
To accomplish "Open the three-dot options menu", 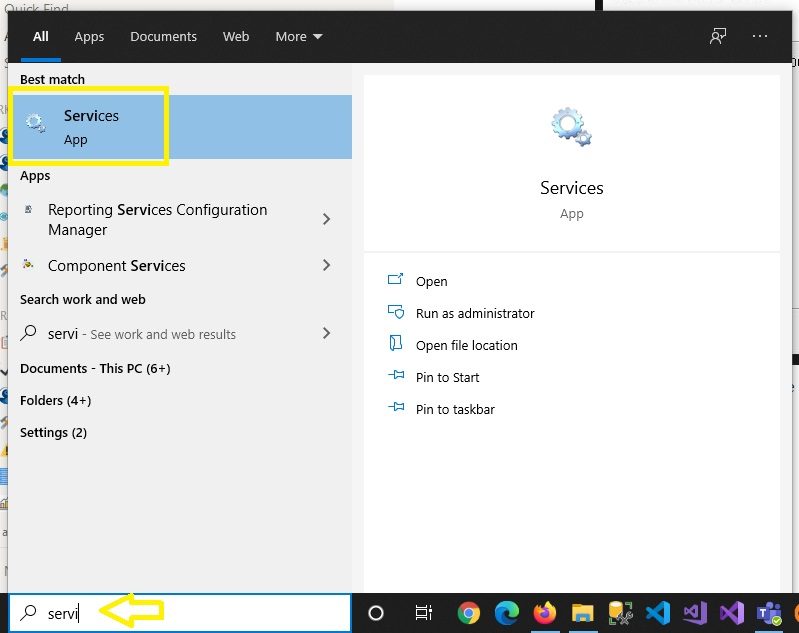I will (x=759, y=36).
